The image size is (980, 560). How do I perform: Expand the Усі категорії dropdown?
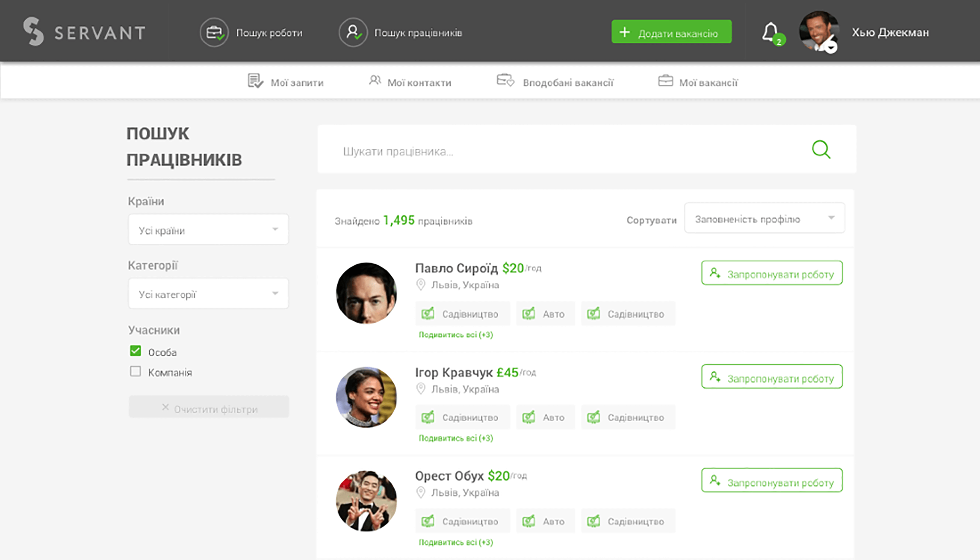[x=208, y=293]
